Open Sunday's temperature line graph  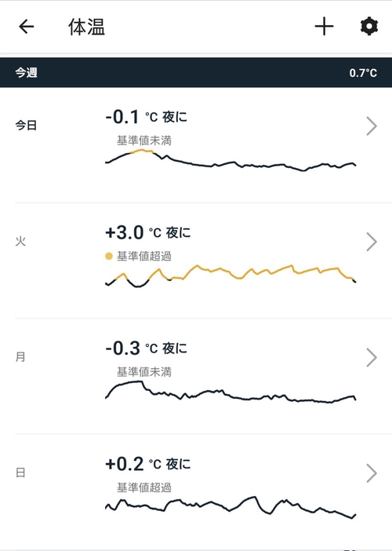click(x=230, y=507)
